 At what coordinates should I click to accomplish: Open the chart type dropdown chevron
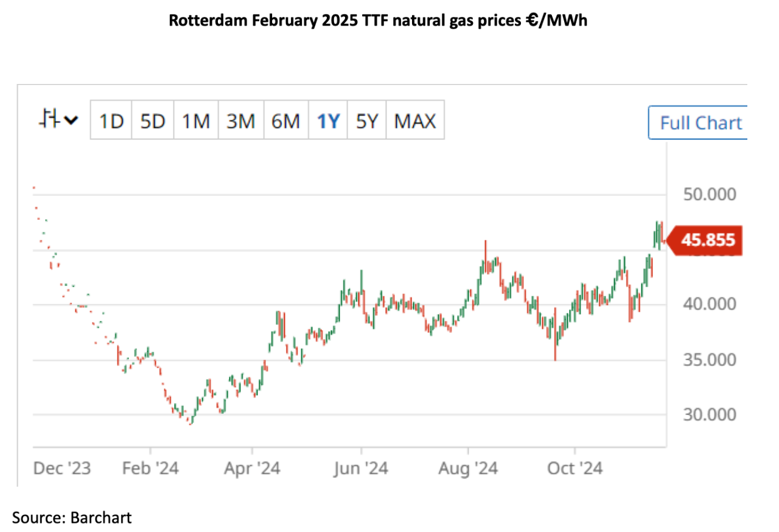pyautogui.click(x=71, y=120)
